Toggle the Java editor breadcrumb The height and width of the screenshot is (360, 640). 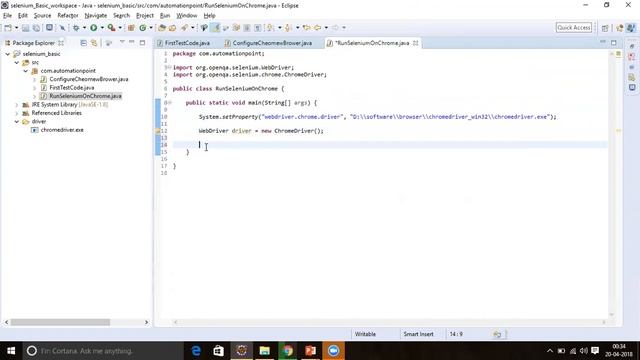pos(204,28)
